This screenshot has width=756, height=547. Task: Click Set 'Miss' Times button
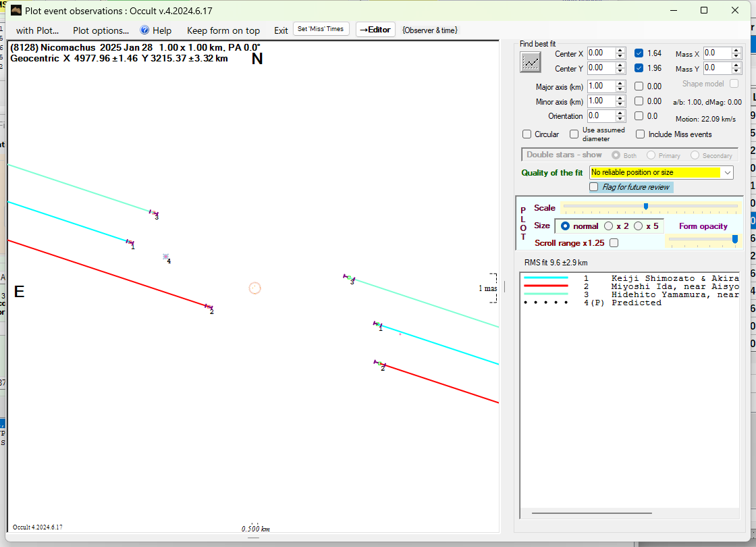(321, 29)
